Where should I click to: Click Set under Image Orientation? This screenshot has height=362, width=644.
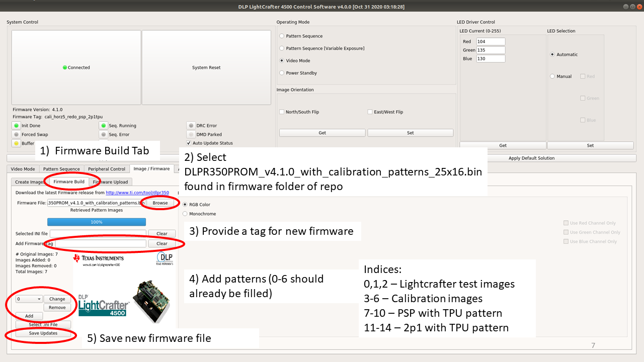click(x=410, y=133)
